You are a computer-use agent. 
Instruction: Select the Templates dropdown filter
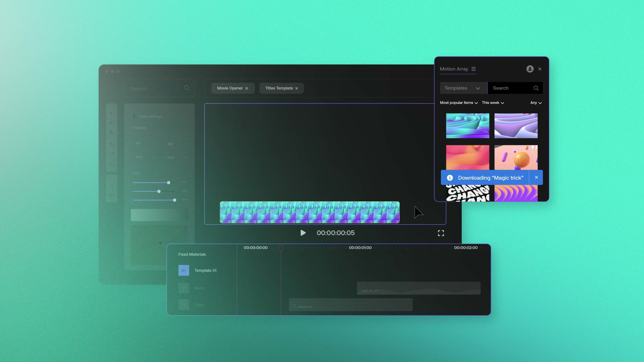click(x=462, y=88)
